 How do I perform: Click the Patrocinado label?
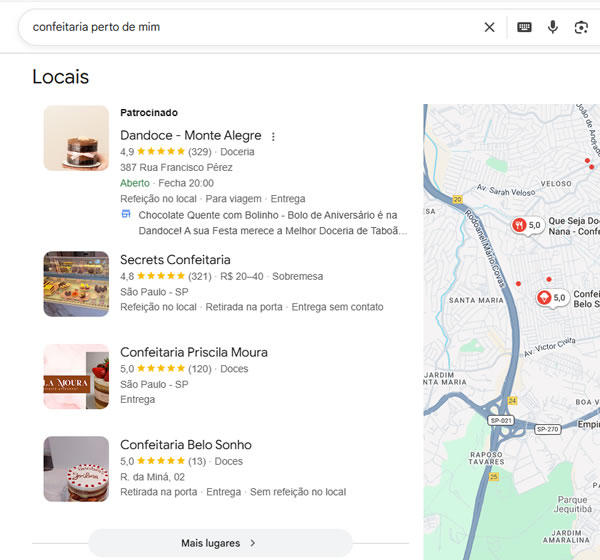[149, 113]
